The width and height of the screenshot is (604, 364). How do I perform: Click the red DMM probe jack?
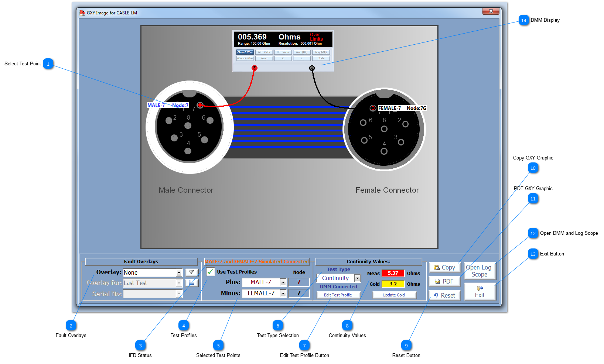(x=254, y=68)
